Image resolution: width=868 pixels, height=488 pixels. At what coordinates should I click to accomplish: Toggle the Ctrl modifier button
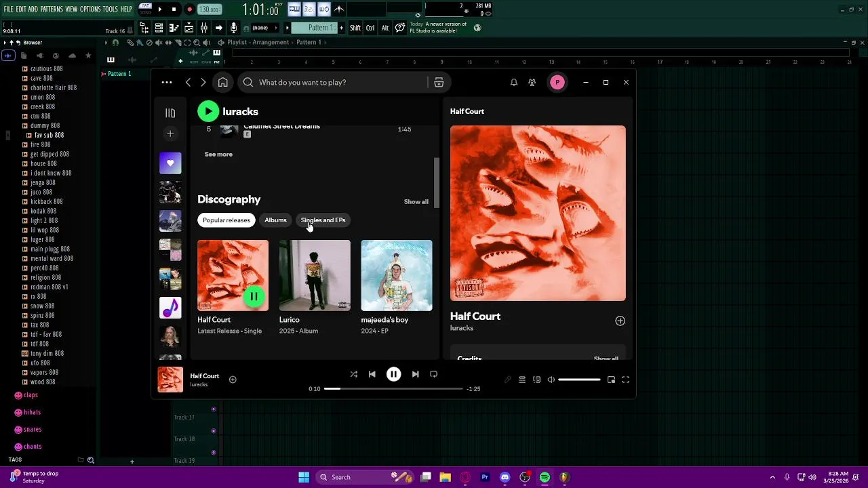370,28
